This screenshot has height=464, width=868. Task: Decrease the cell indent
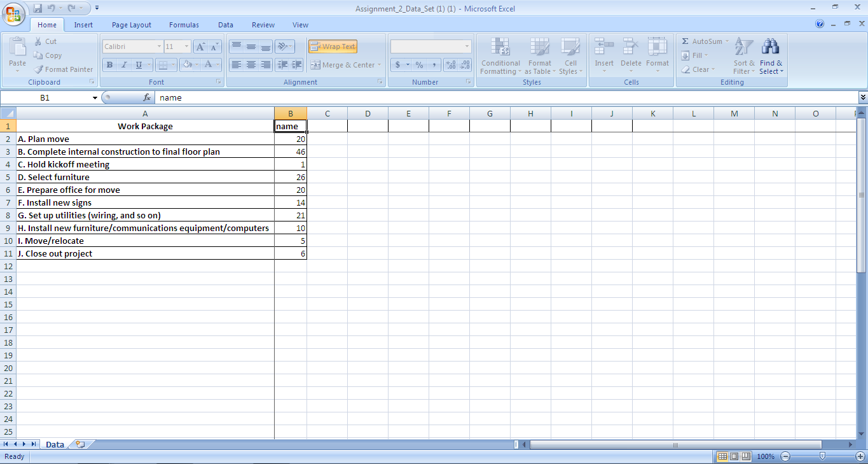click(282, 65)
